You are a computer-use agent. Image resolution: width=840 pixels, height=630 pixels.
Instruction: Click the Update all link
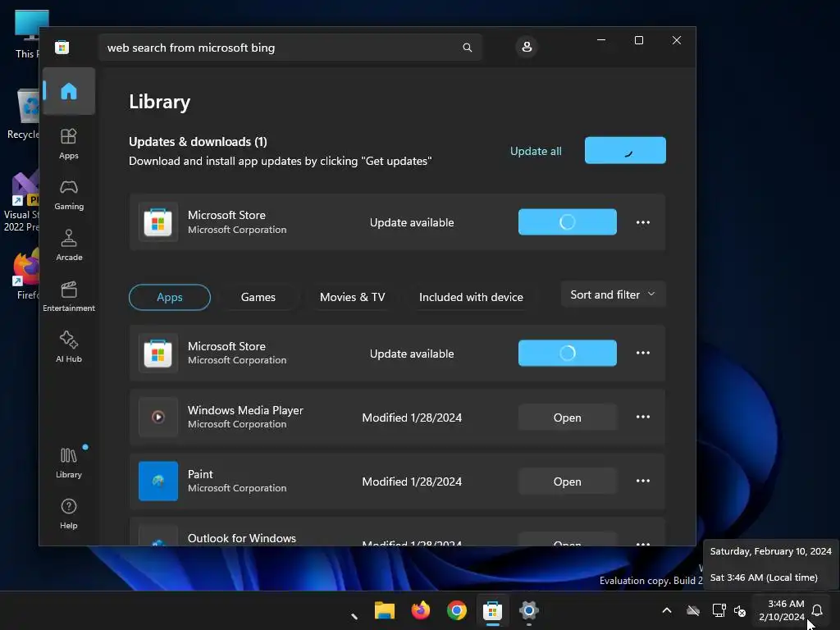[536, 151]
